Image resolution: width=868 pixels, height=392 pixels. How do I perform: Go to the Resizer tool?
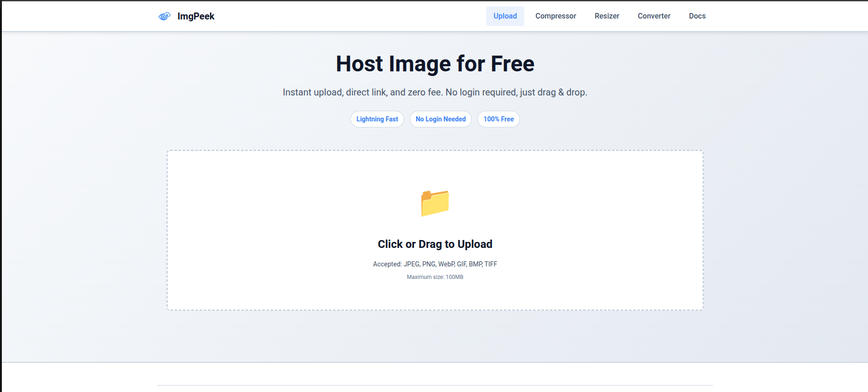607,16
